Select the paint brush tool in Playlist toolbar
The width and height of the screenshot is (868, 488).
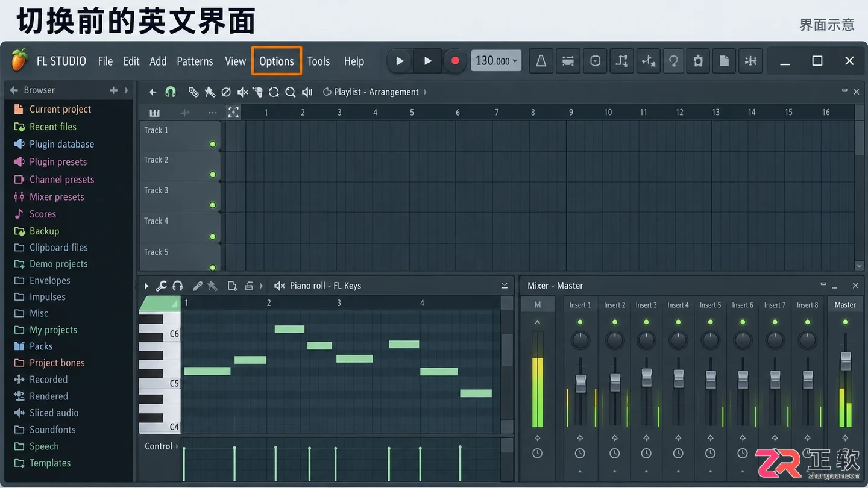(210, 92)
